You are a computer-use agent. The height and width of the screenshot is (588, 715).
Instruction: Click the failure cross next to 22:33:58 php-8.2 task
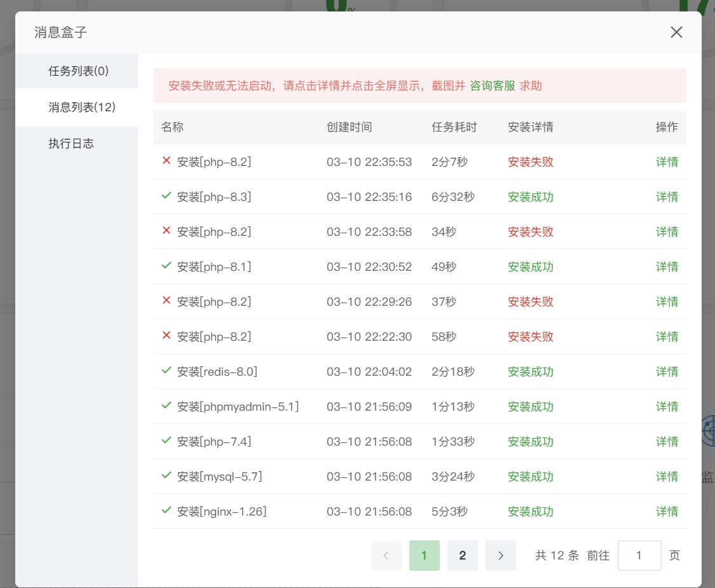pyautogui.click(x=165, y=231)
